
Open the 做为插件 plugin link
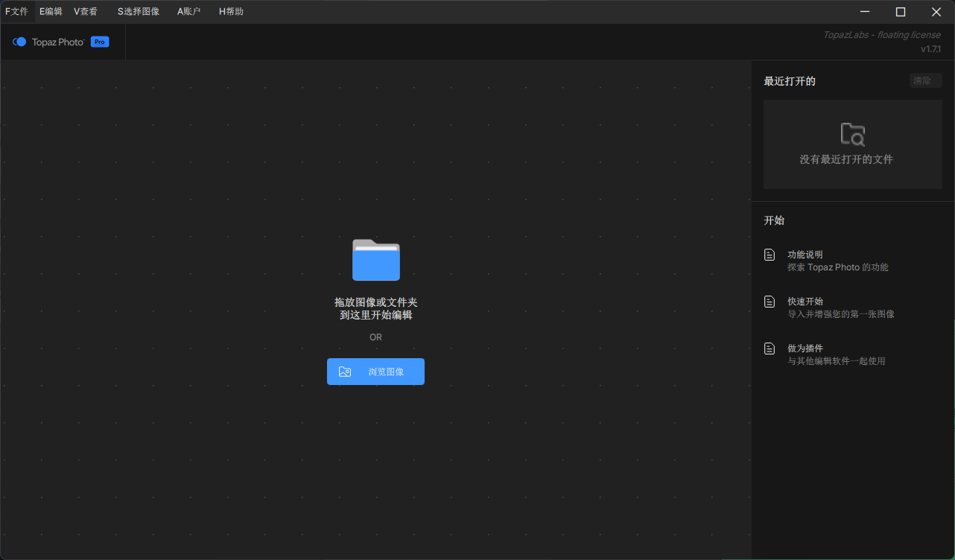coord(805,349)
